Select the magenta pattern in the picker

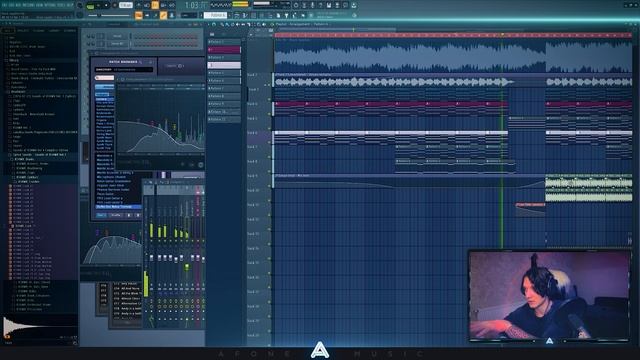(224, 50)
